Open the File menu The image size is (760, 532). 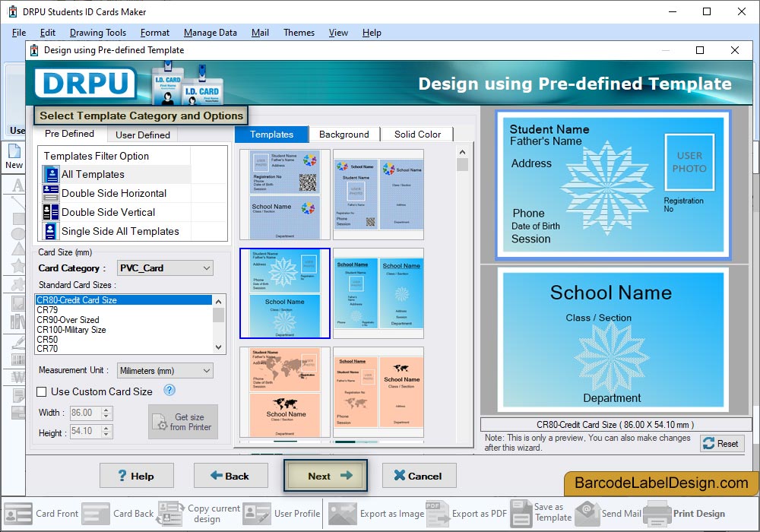tap(19, 33)
